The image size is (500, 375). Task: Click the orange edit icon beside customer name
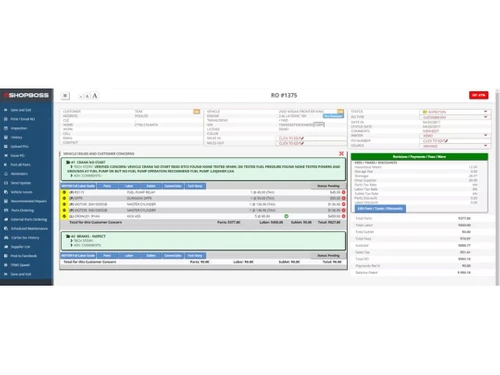click(197, 111)
